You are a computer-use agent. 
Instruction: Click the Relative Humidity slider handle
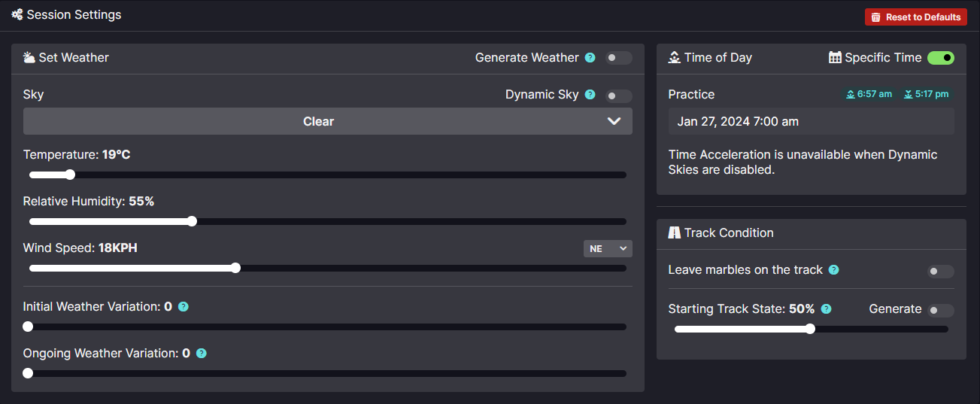point(192,221)
